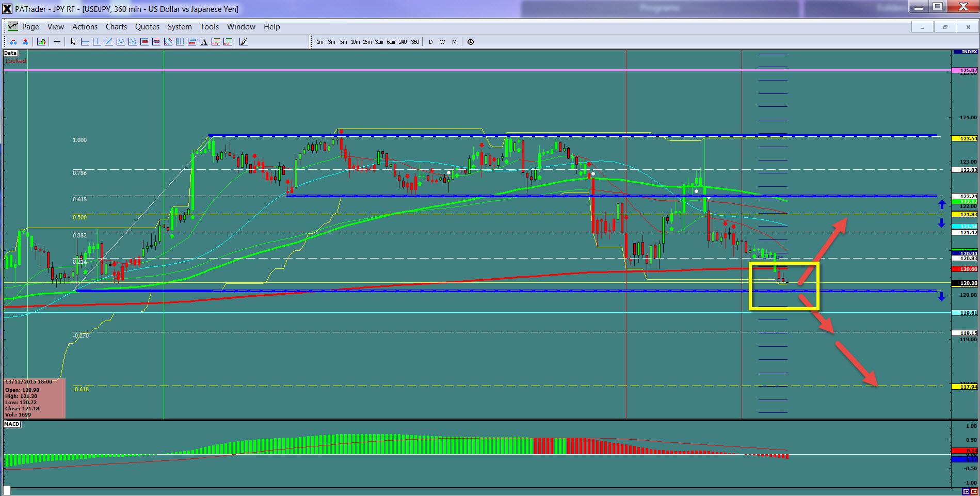Click the 0.786 Fibonacci level label

79,173
